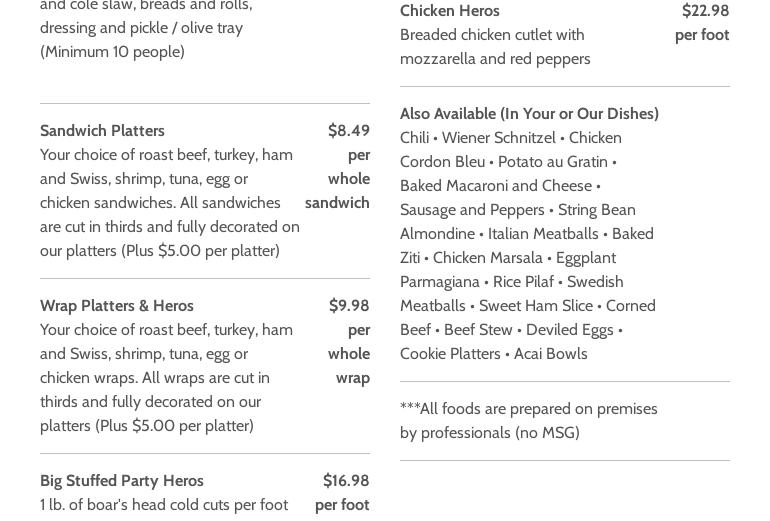Click the Also Available heading
Viewport: 770px width, 521px height.
click(529, 114)
